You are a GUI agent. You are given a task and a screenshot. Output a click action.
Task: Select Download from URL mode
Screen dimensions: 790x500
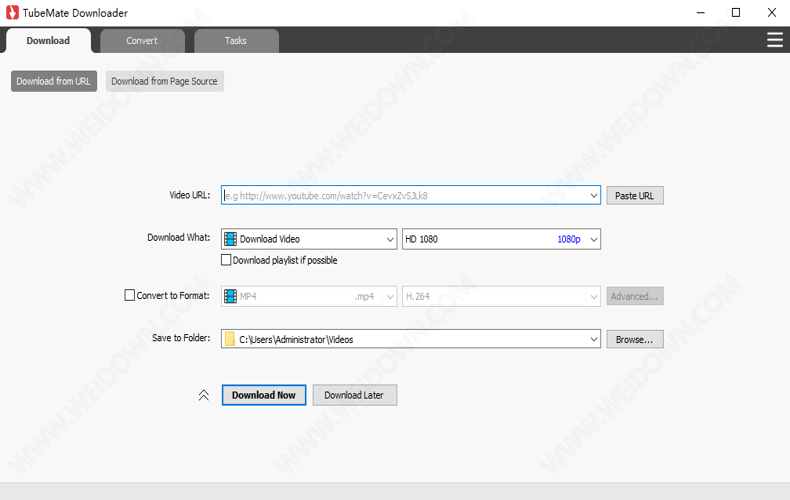pyautogui.click(x=54, y=81)
